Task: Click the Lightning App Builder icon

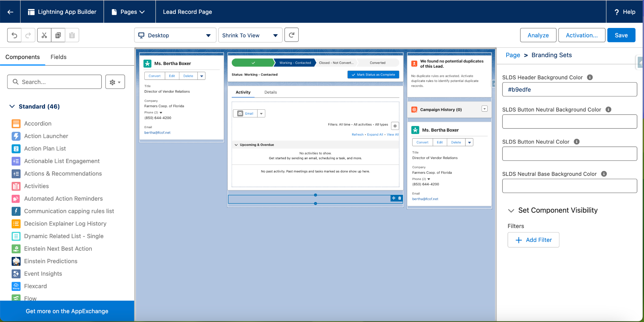Action: [x=31, y=12]
